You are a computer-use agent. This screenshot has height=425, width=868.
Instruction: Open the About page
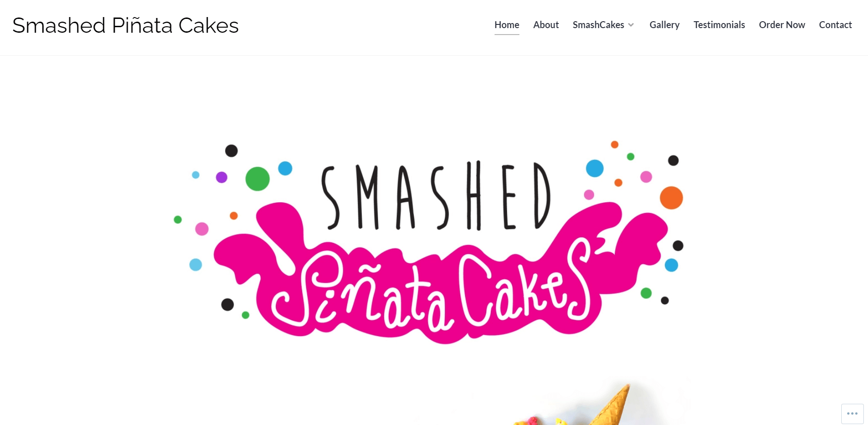546,25
